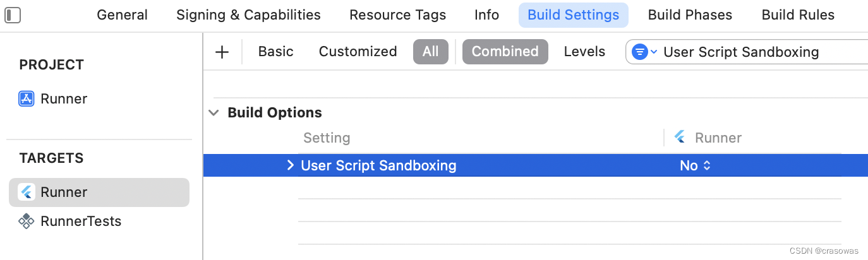Show Customized build settings
The width and height of the screenshot is (868, 260).
pos(358,52)
